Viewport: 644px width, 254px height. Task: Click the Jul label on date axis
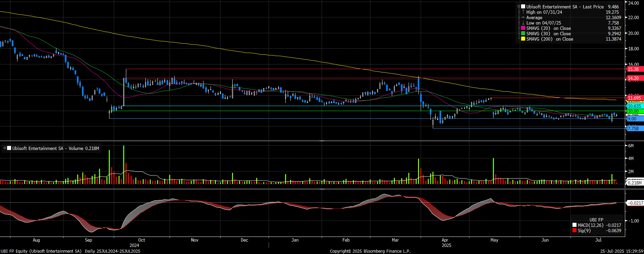click(x=598, y=240)
